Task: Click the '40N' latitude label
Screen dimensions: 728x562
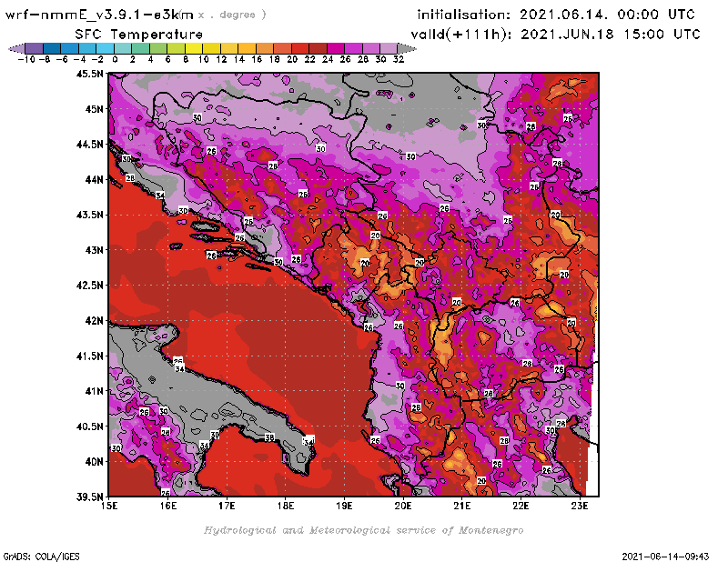Action: click(x=94, y=462)
